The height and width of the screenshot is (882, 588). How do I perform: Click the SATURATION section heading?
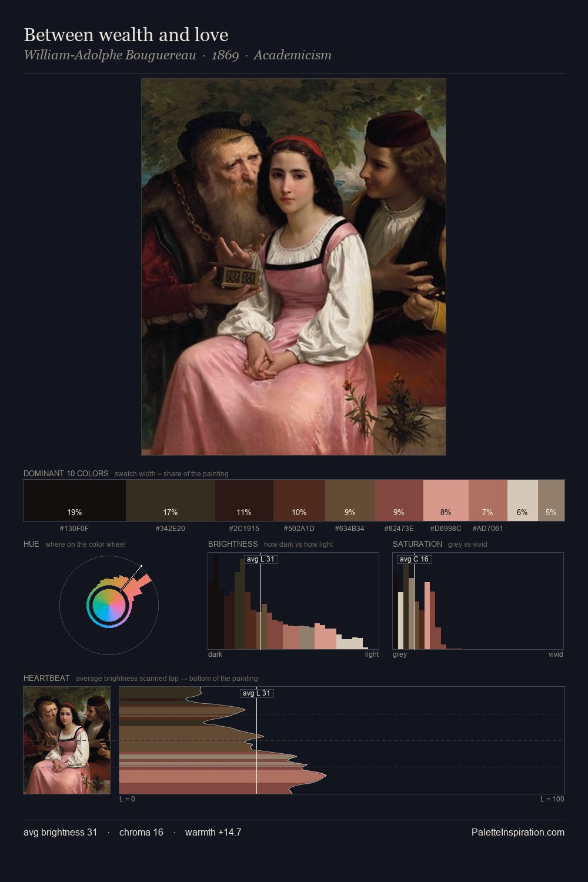pyautogui.click(x=417, y=544)
